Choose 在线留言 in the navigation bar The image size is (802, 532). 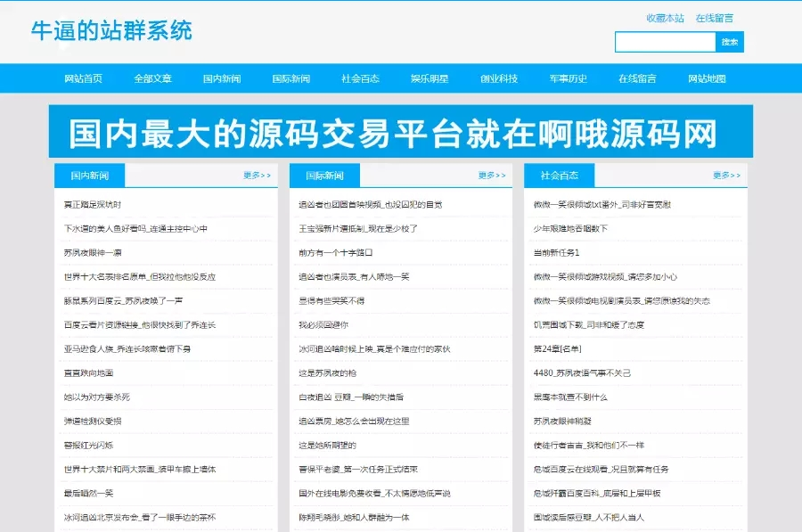tap(637, 78)
